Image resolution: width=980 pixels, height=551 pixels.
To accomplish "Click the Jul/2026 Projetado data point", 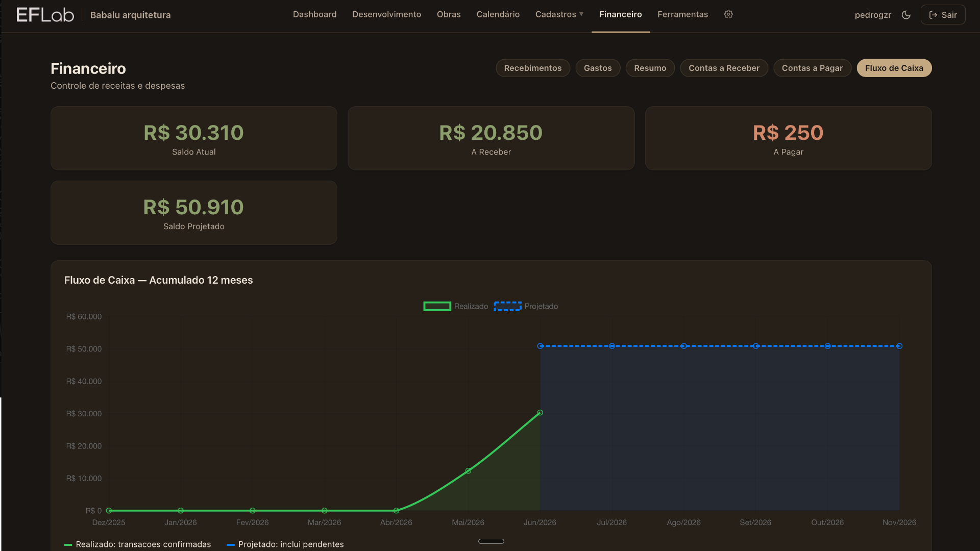I will point(612,346).
